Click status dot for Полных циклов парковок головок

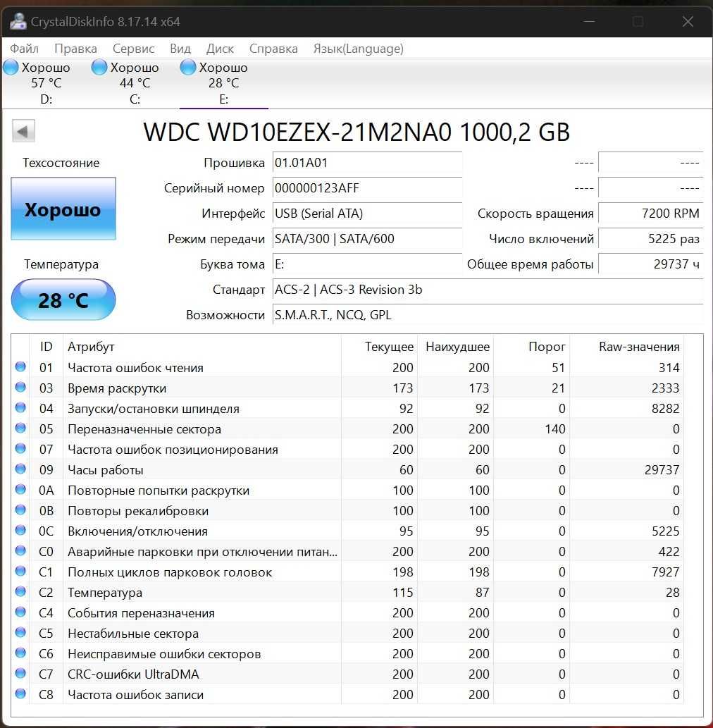pyautogui.click(x=20, y=571)
